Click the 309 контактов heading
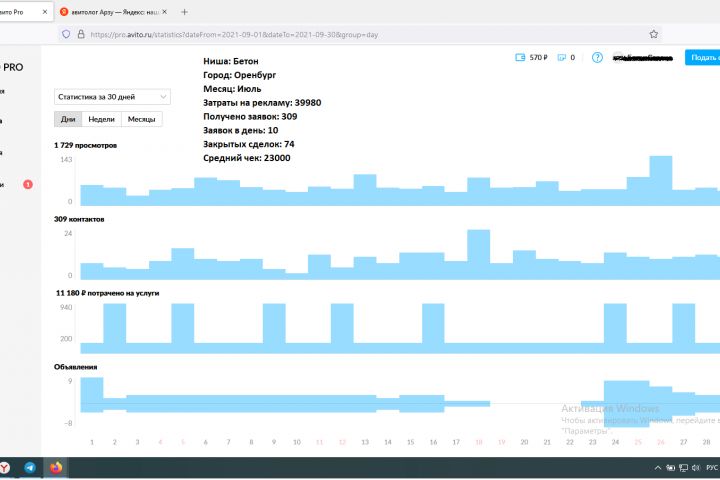The image size is (720, 480). pyautogui.click(x=79, y=219)
